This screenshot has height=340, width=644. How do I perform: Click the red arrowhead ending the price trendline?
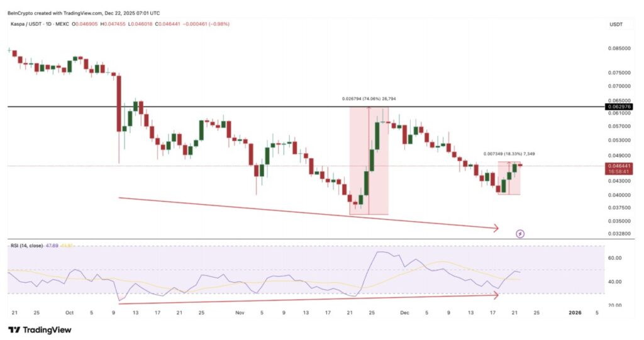(x=496, y=228)
